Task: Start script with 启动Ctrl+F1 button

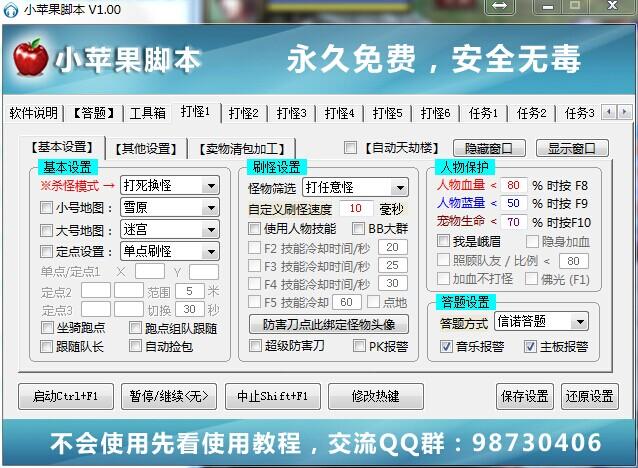Action: tap(66, 396)
